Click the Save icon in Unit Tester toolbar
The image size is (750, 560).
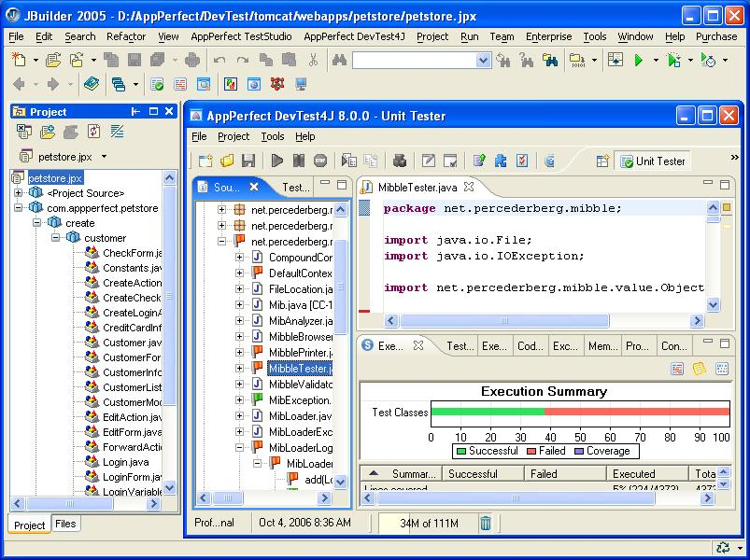pyautogui.click(x=248, y=161)
